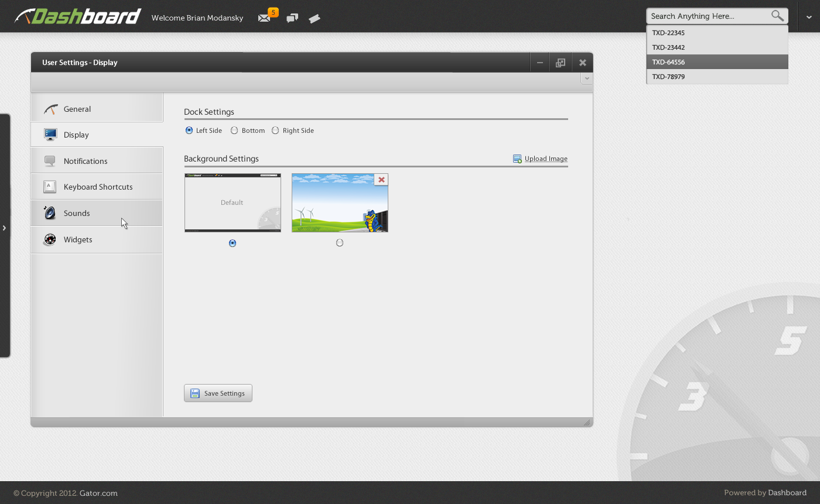Select search result TXD-64556
Viewport: 820px width, 504px height.
(x=717, y=62)
